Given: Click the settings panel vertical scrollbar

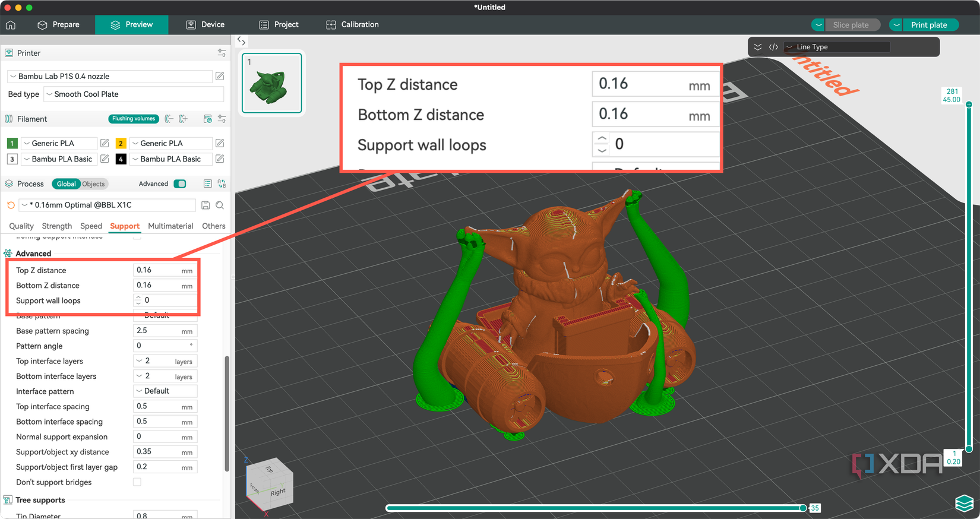Looking at the screenshot, I should pyautogui.click(x=227, y=413).
